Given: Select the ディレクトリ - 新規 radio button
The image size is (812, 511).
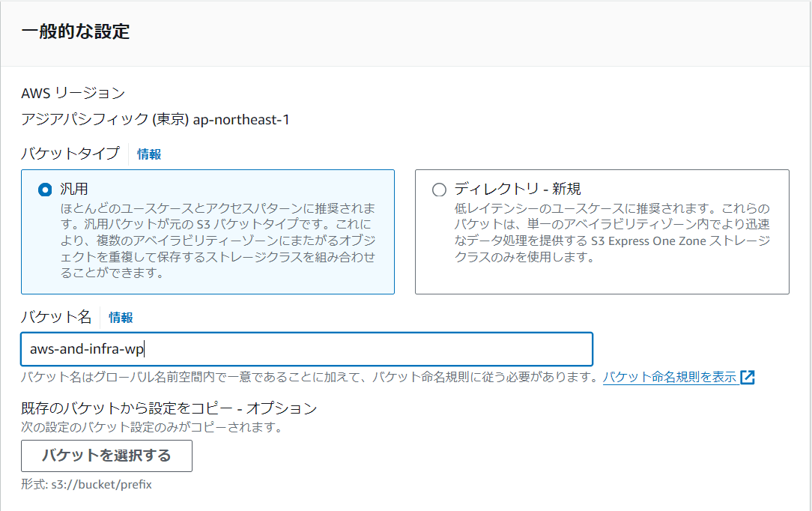Looking at the screenshot, I should (439, 190).
